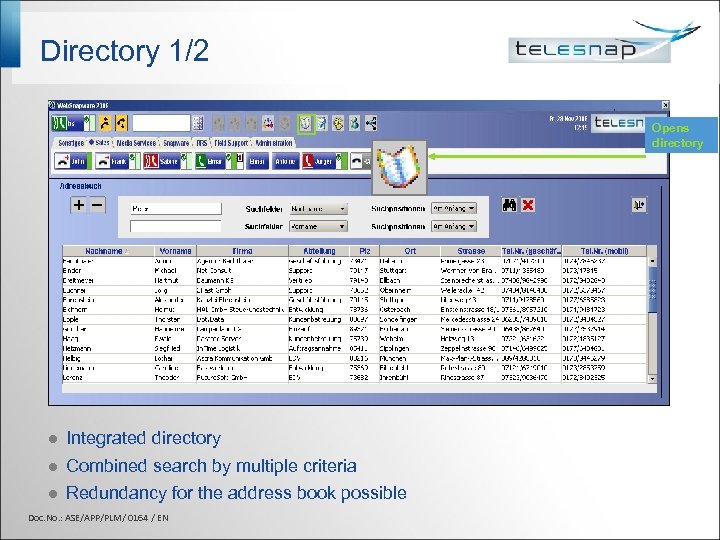720x540 pixels.
Task: Click the green person figure toolbar icon
Action: click(x=354, y=123)
